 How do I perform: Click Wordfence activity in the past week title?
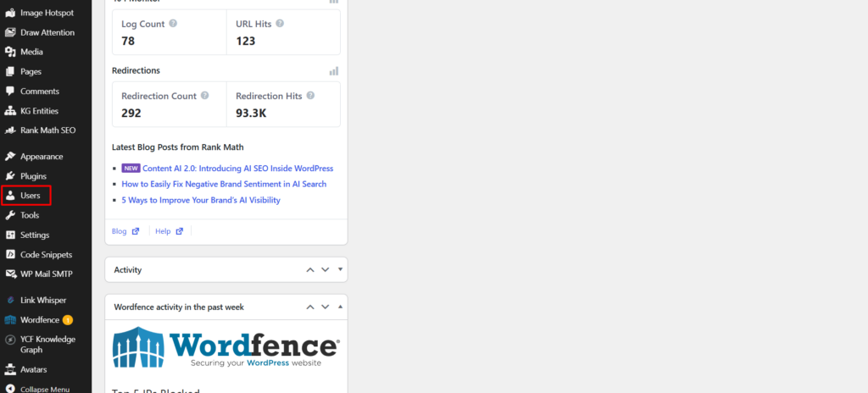pyautogui.click(x=179, y=307)
